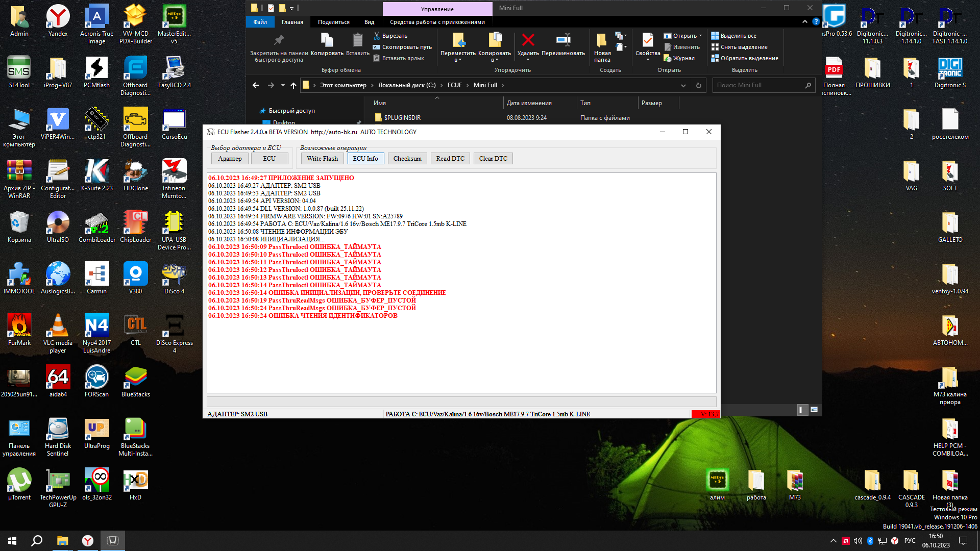Invert selection with Обратить выделение
Image resolution: width=980 pixels, height=551 pixels.
point(749,58)
